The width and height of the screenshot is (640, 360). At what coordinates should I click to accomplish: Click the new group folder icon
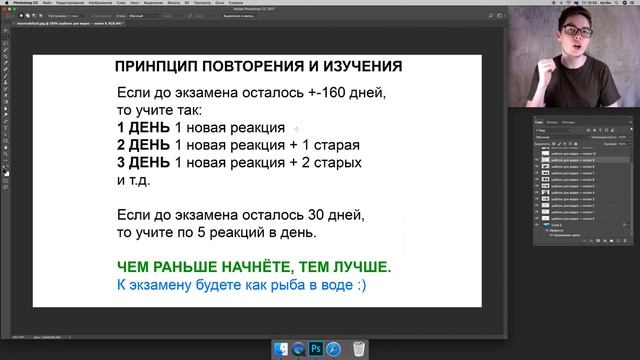[611, 241]
